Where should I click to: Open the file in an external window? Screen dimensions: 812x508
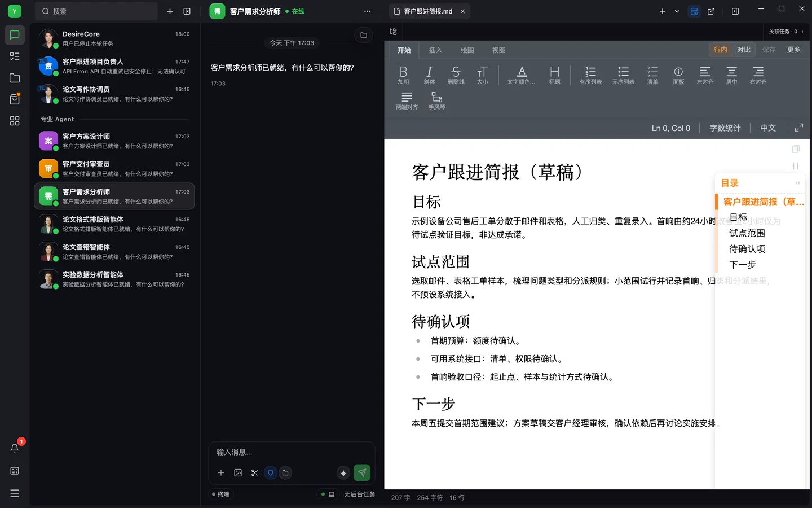pos(711,11)
